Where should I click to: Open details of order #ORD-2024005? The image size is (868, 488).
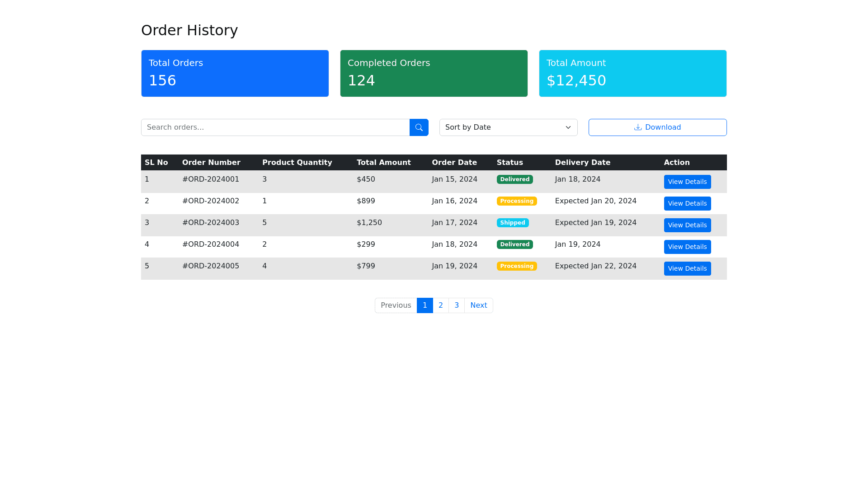[687, 268]
